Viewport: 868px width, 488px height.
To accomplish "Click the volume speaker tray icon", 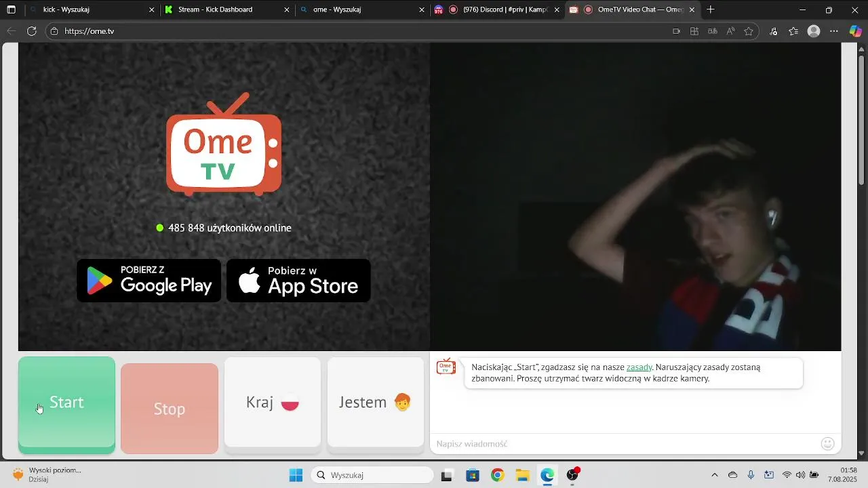I will click(x=800, y=475).
